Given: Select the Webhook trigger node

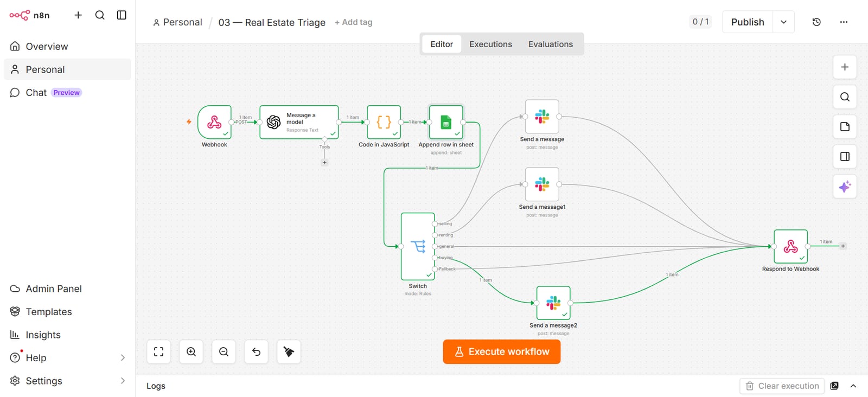Looking at the screenshot, I should pos(214,122).
